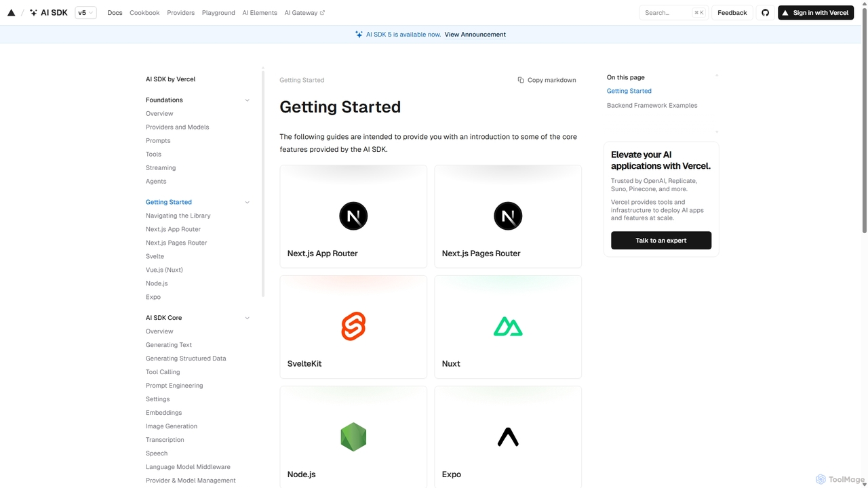Open the Playground nav item
868x488 pixels.
[218, 13]
